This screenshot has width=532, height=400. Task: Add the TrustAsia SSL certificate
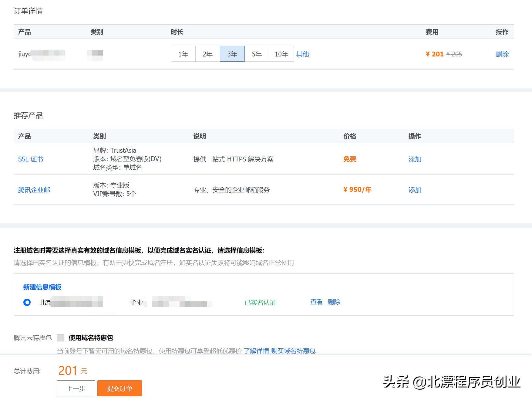pos(414,159)
